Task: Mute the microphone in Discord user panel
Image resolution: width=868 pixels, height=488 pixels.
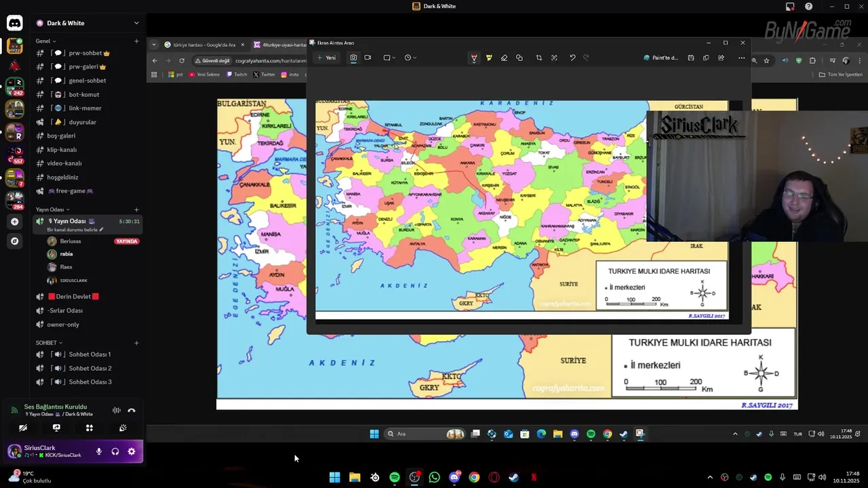Action: pyautogui.click(x=99, y=451)
